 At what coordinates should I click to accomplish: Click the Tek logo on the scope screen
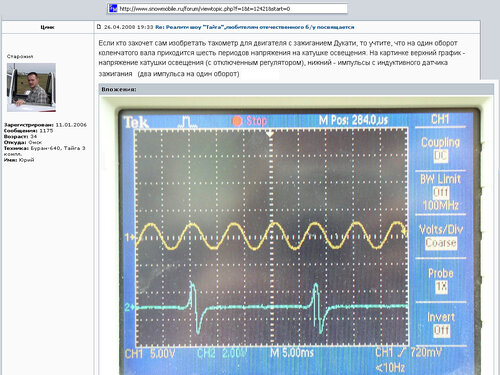coord(136,123)
